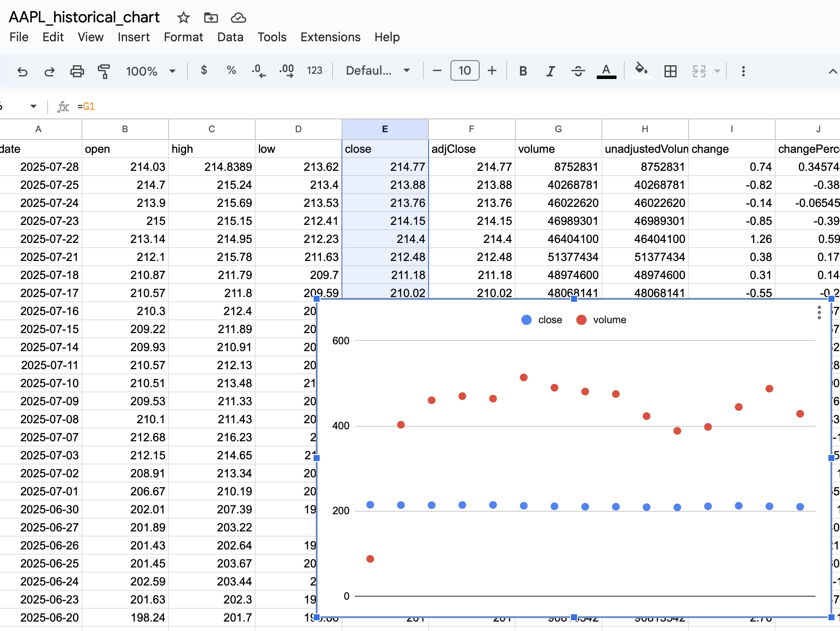This screenshot has height=631, width=840.
Task: Format as percent icon
Action: point(232,70)
